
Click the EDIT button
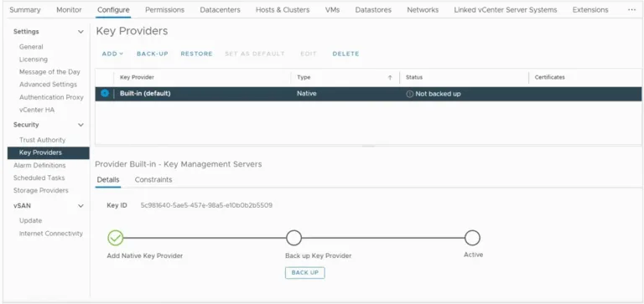click(x=309, y=54)
